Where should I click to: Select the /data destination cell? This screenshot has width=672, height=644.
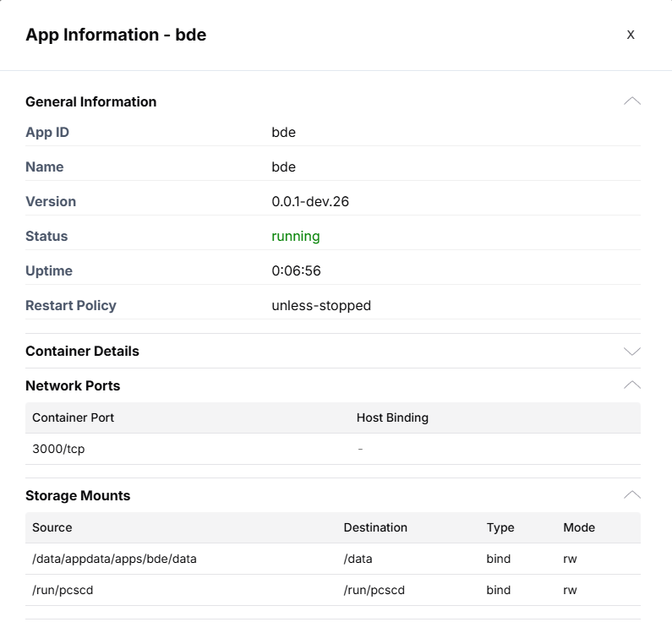(x=358, y=559)
